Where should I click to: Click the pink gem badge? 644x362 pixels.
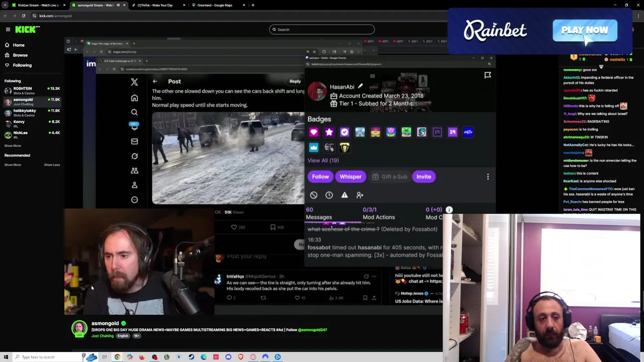click(313, 132)
